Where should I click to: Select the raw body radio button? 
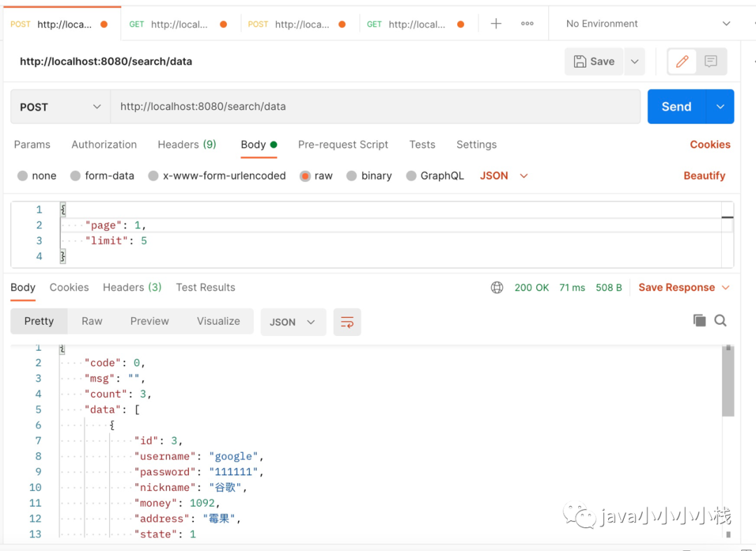pyautogui.click(x=304, y=176)
